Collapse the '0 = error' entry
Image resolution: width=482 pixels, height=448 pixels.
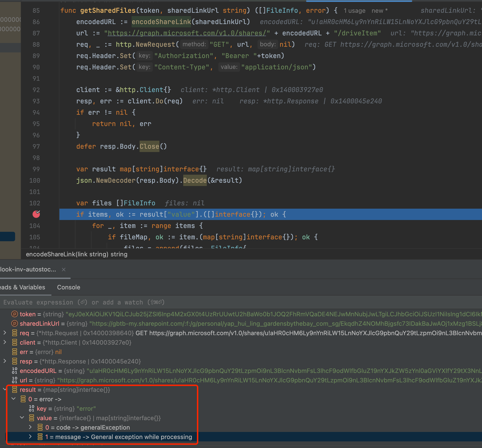[x=14, y=399]
